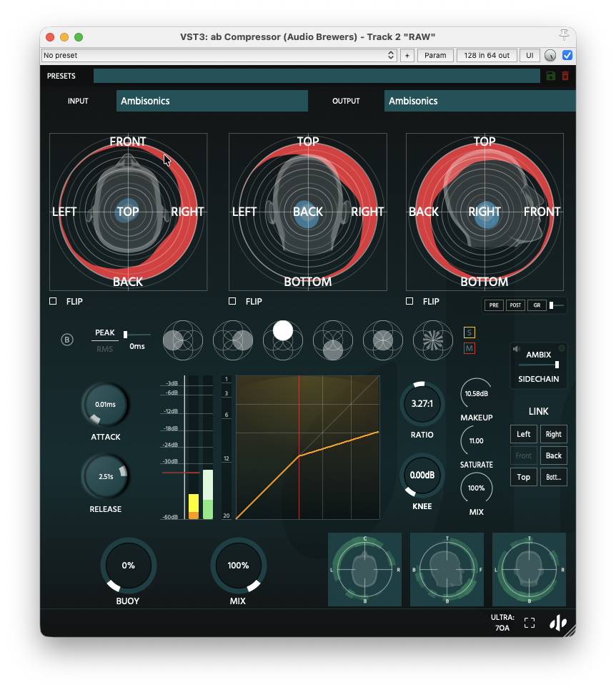Toggle the sidechain enable indicator dot
The width and height of the screenshot is (616, 690).
pos(562,348)
